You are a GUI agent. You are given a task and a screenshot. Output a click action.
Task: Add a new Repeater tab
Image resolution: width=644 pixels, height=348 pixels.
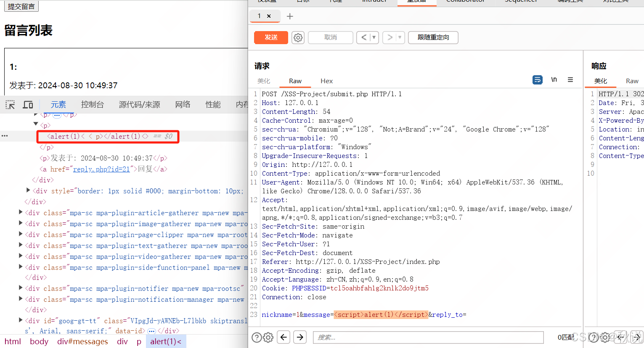pyautogui.click(x=290, y=16)
